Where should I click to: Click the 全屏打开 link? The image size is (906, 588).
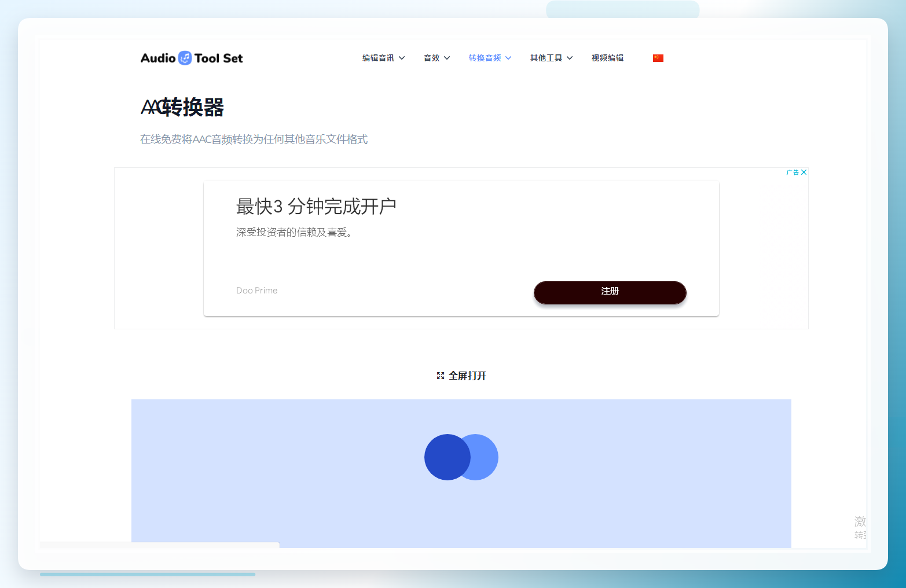point(461,376)
